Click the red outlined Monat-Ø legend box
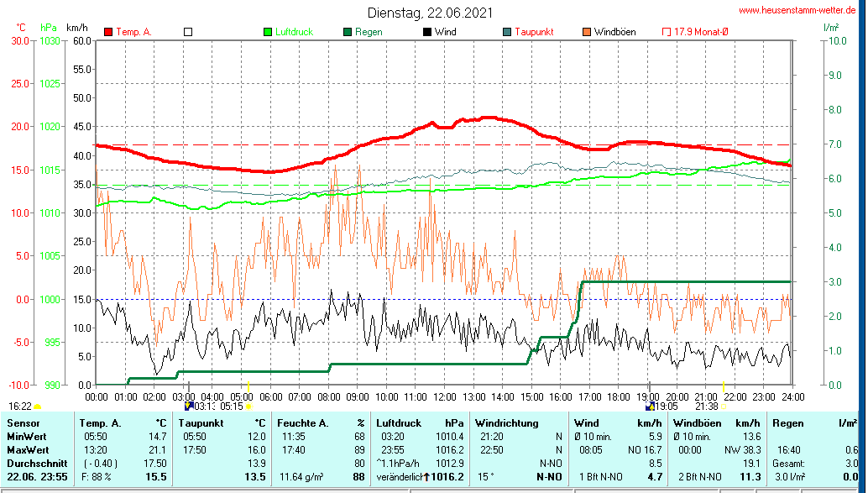The height and width of the screenshot is (493, 868). tap(667, 32)
